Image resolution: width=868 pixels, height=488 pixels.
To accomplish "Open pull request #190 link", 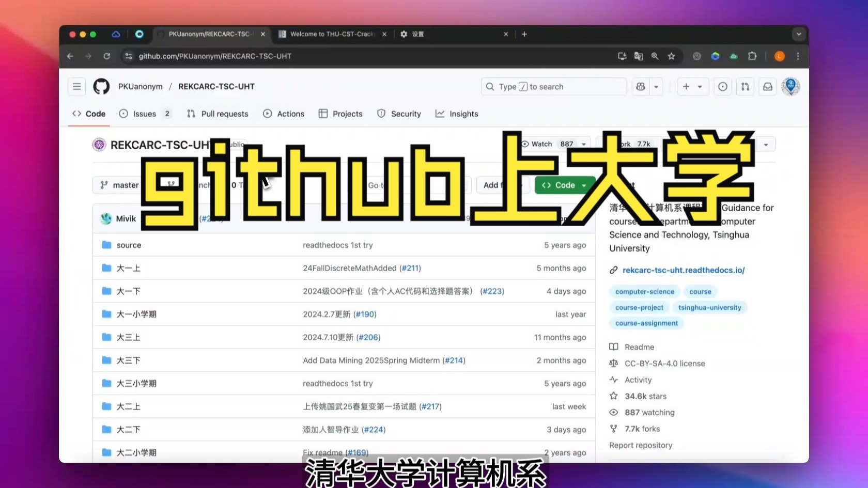I will tap(366, 314).
